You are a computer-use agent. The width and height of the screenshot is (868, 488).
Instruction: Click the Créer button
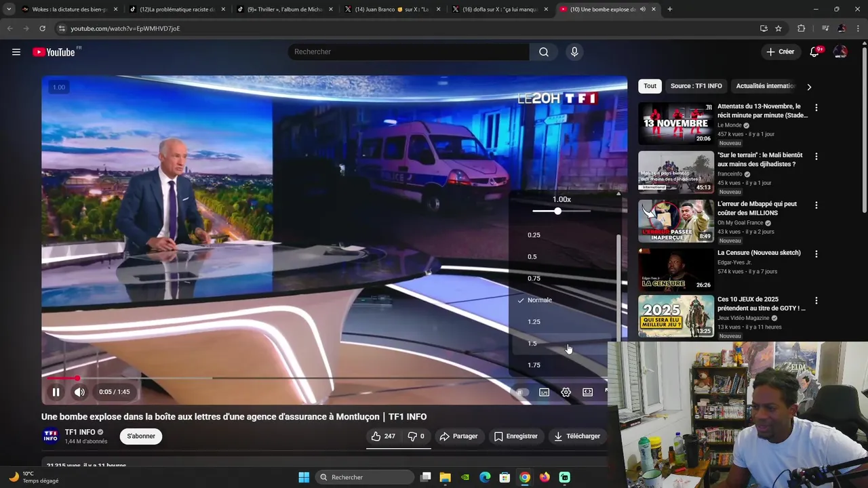(780, 52)
